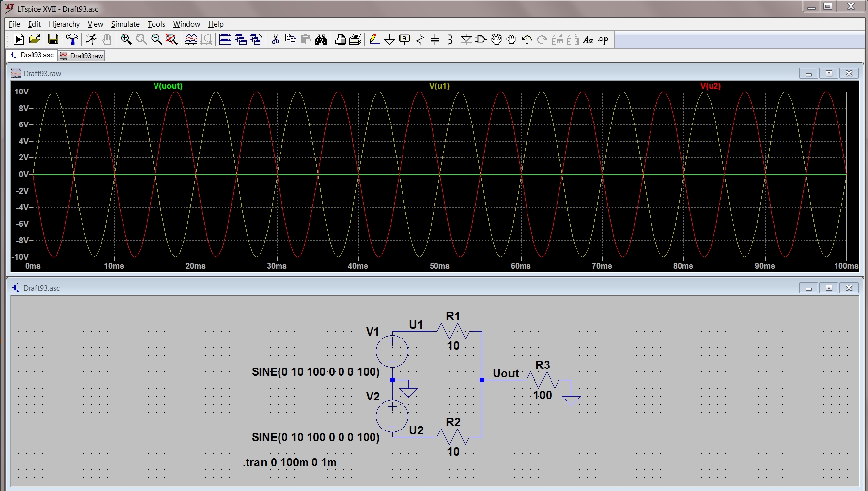Open the Control Panel hammer icon

tap(72, 40)
